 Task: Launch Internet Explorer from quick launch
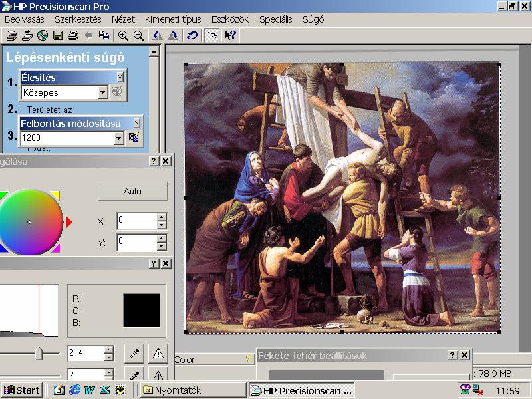tap(74, 390)
